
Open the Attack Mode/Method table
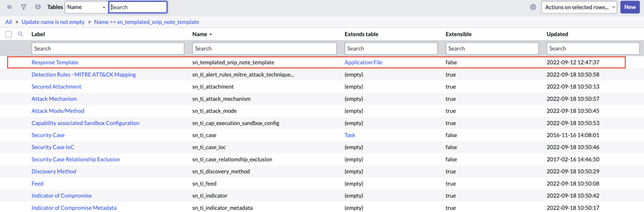(58, 111)
